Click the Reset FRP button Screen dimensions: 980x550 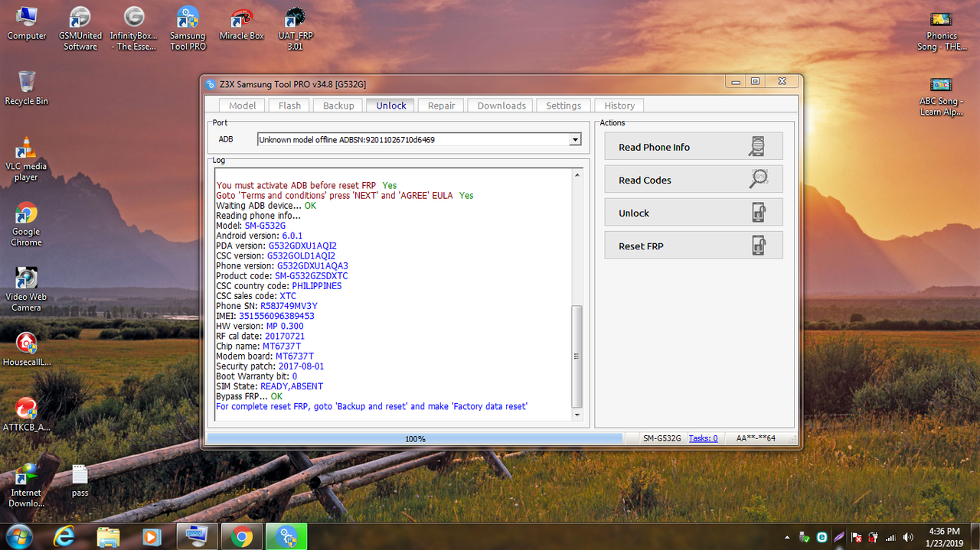[694, 245]
